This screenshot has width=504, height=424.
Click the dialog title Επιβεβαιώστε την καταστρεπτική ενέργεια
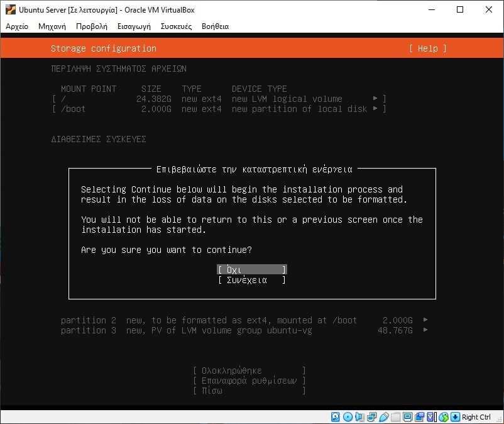[255, 169]
